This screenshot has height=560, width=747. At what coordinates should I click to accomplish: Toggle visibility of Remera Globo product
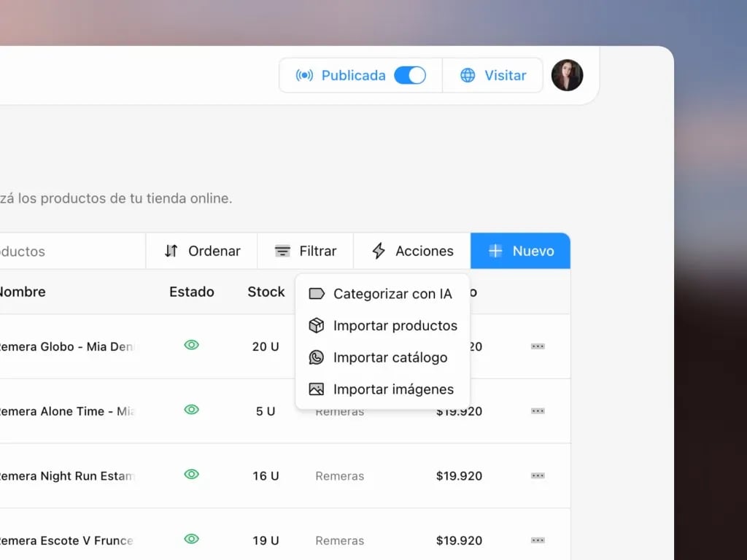(192, 345)
